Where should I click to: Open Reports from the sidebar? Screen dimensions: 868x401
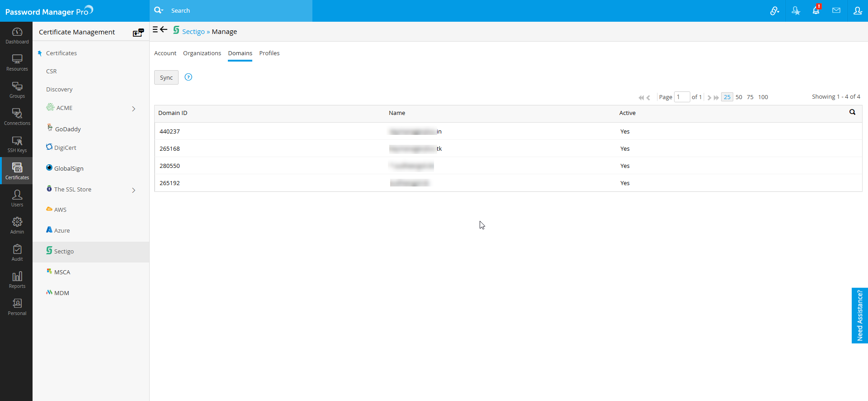click(x=17, y=280)
